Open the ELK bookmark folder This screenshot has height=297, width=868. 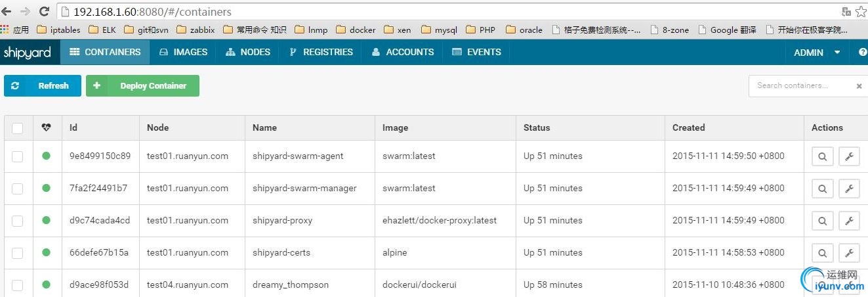pos(102,30)
